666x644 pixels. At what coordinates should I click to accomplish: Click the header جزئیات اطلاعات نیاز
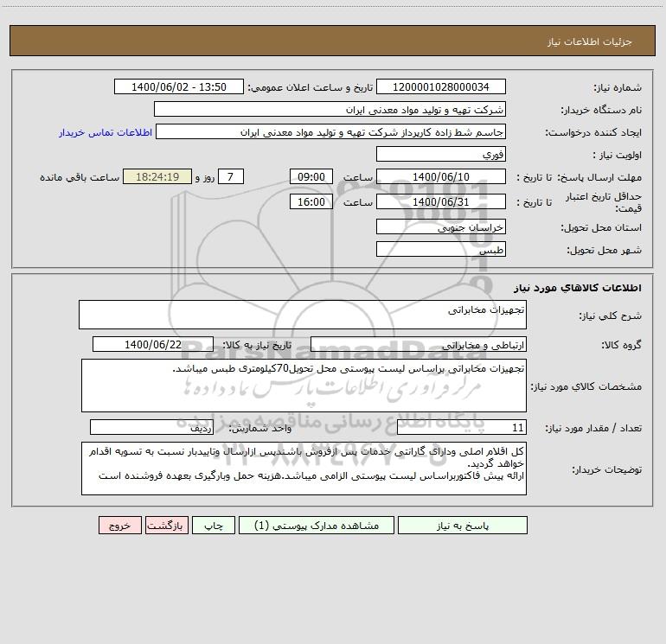pyautogui.click(x=590, y=41)
